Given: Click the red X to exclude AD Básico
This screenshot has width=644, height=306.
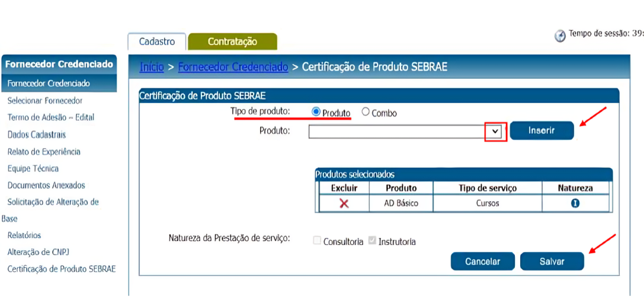Looking at the screenshot, I should (344, 203).
